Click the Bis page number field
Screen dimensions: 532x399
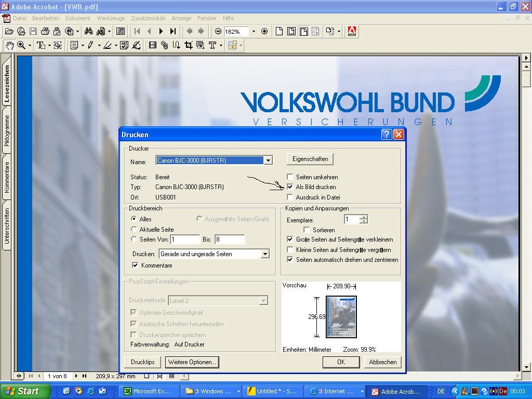coord(229,240)
